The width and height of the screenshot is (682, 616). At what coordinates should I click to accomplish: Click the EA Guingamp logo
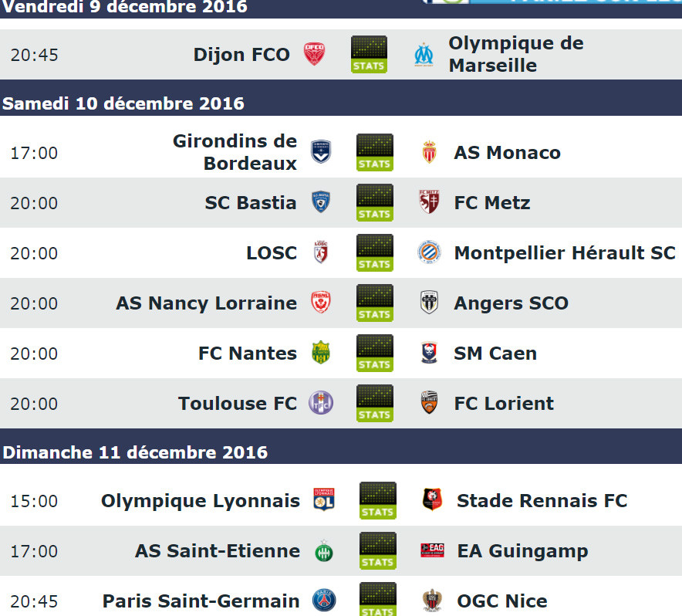(x=432, y=550)
